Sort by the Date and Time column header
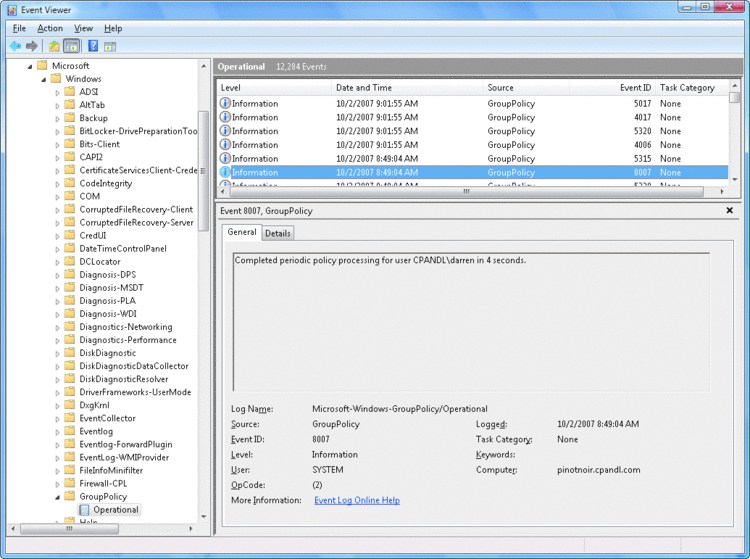This screenshot has width=750, height=559. click(408, 88)
